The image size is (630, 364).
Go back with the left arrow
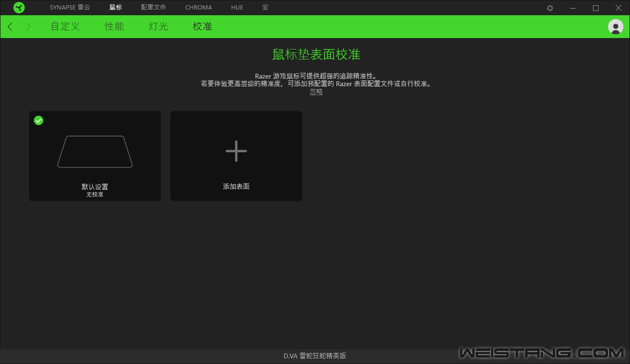tap(10, 27)
